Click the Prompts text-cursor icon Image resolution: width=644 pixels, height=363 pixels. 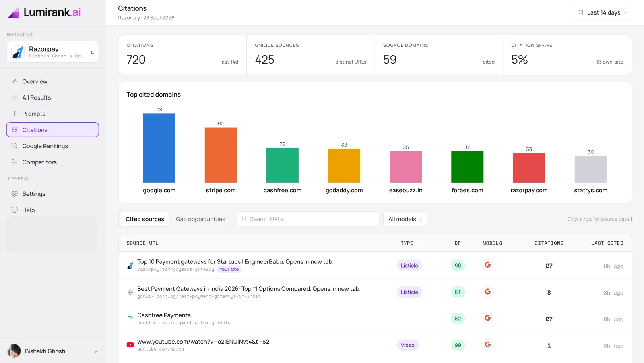tap(14, 114)
